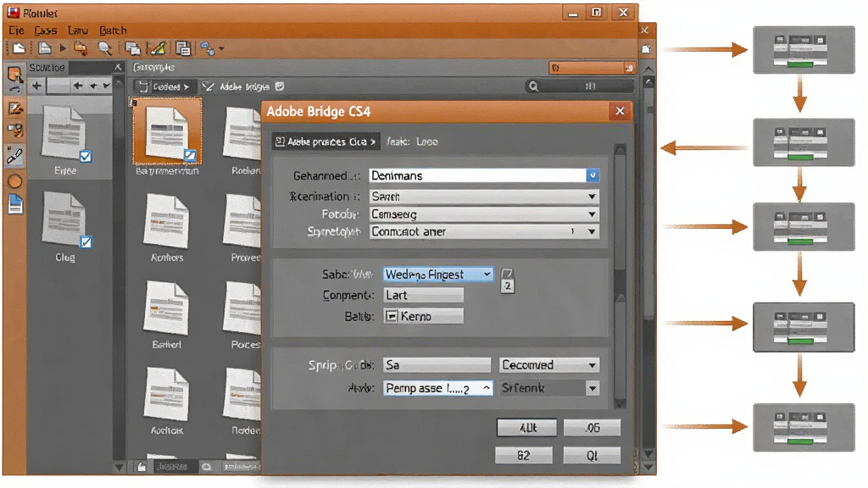Click the content panel search field

point(579,86)
